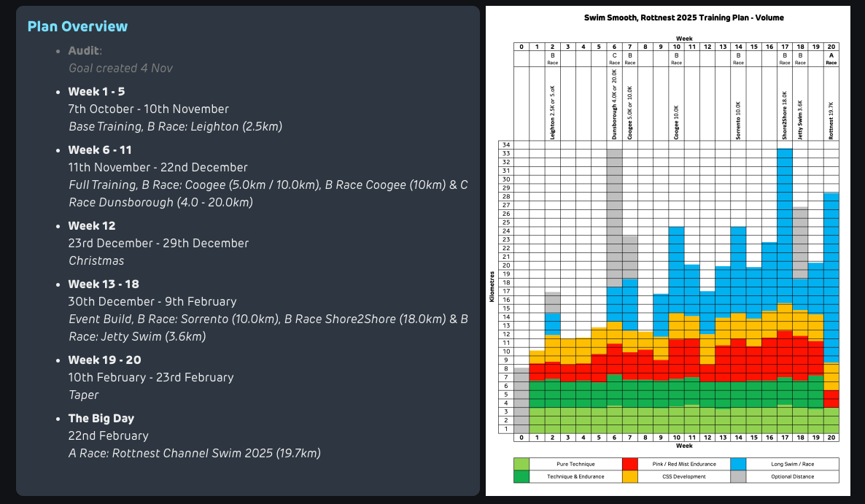
Task: Open the training plan volume chart image
Action: click(x=668, y=251)
